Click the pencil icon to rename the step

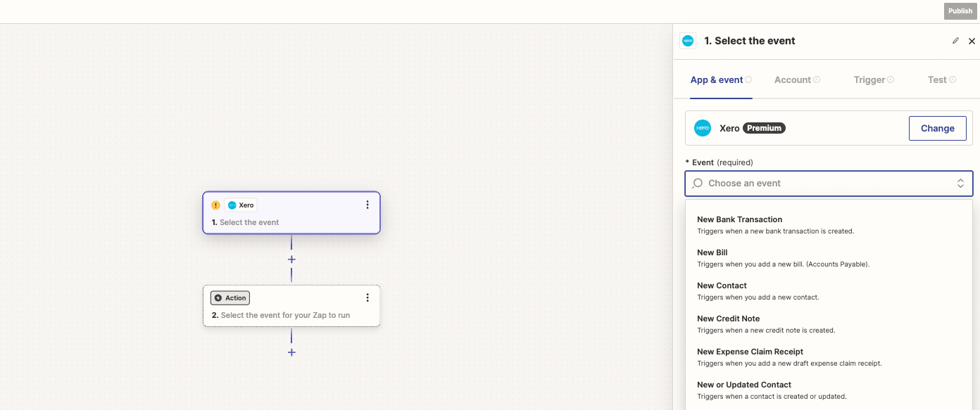pyautogui.click(x=955, y=41)
